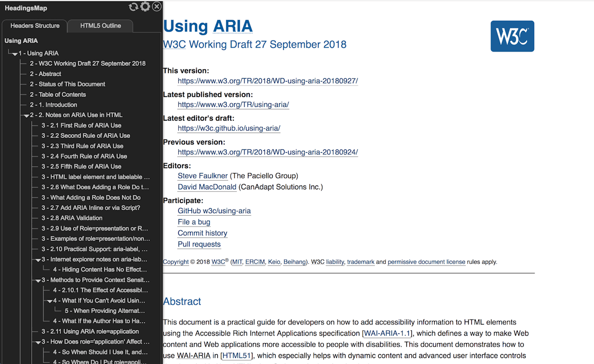Open the liability link
Image resolution: width=594 pixels, height=364 pixels.
click(335, 262)
